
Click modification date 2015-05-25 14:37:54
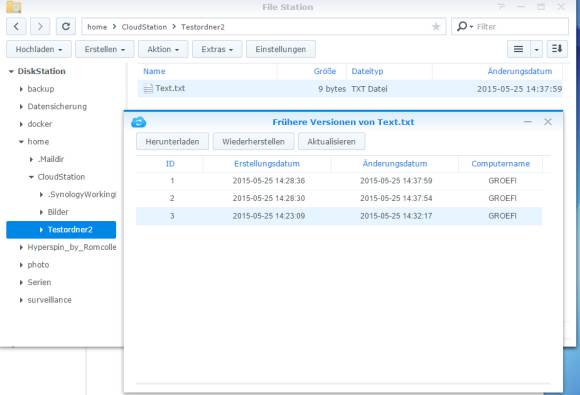point(396,198)
